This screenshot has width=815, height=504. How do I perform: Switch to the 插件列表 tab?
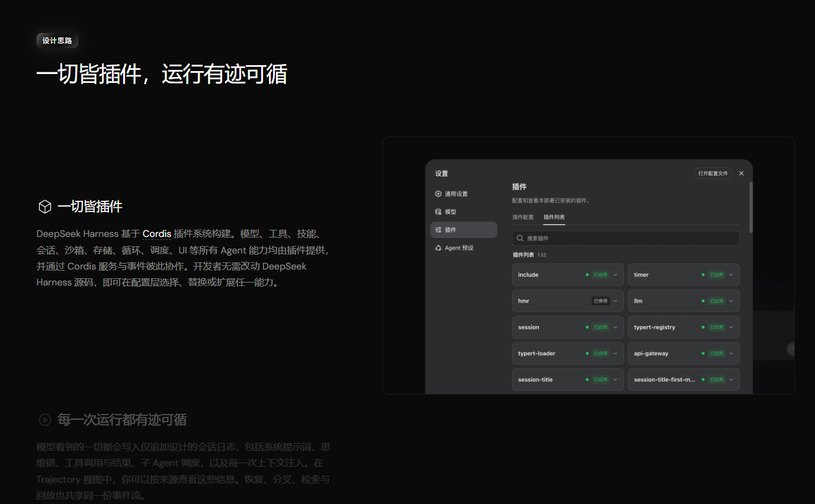pyautogui.click(x=554, y=217)
